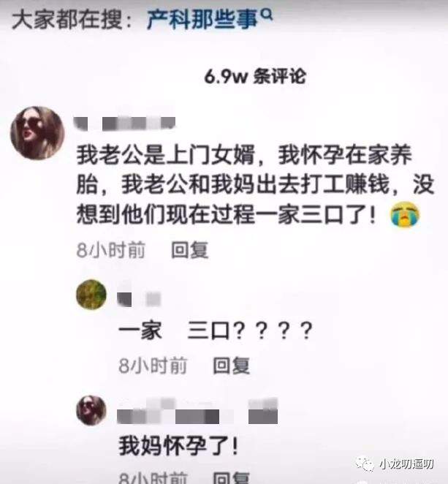Select the main comment text about 上门女婿
The width and height of the screenshot is (448, 484).
tap(256, 184)
